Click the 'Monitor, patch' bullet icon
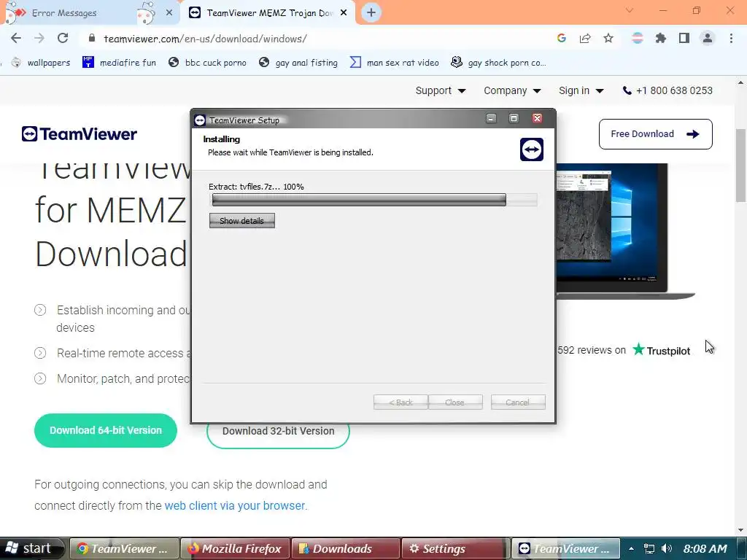Viewport: 747px width, 560px height. click(40, 378)
